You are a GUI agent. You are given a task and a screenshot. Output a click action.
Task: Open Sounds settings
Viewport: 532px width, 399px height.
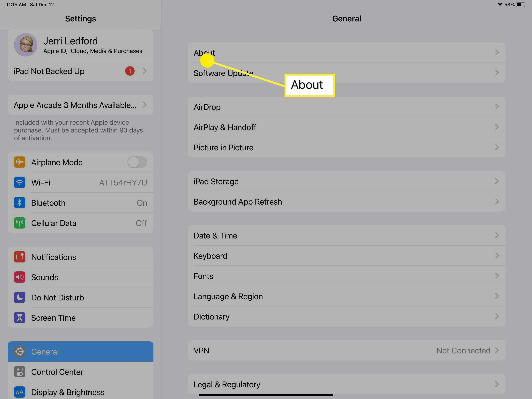point(81,277)
